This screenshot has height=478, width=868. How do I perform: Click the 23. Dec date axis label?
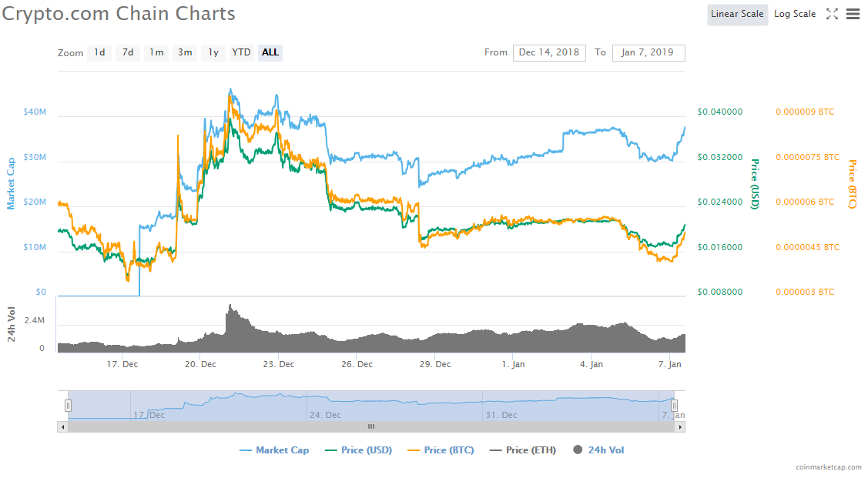[x=279, y=365]
